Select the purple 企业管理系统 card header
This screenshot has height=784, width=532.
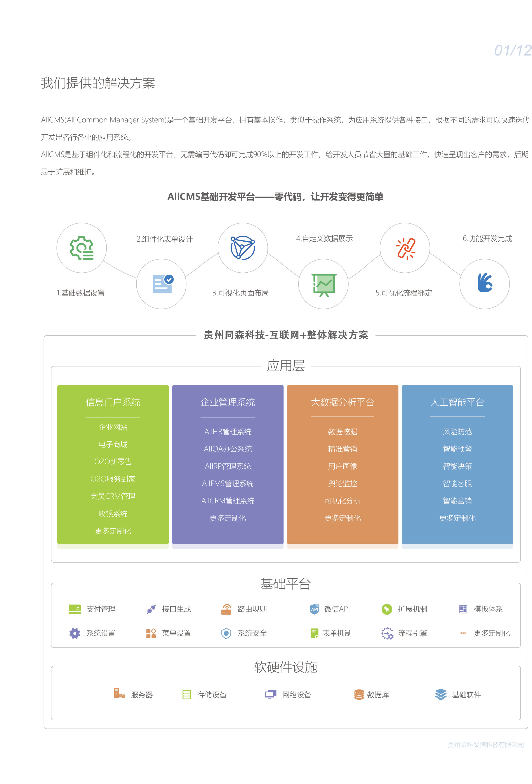228,402
